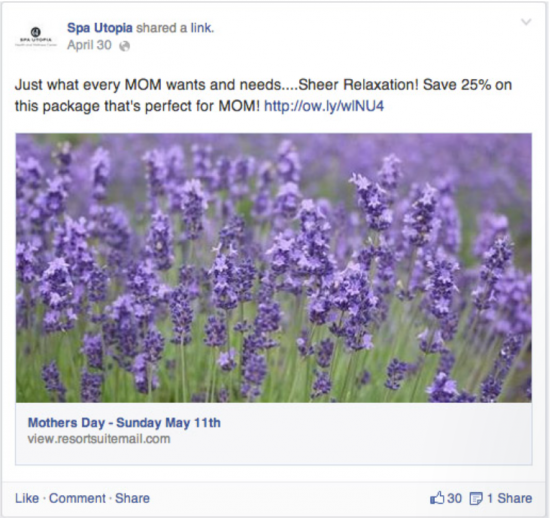550x518 pixels.
Task: Click view.resortsuitemail.com domain text
Action: tap(99, 439)
